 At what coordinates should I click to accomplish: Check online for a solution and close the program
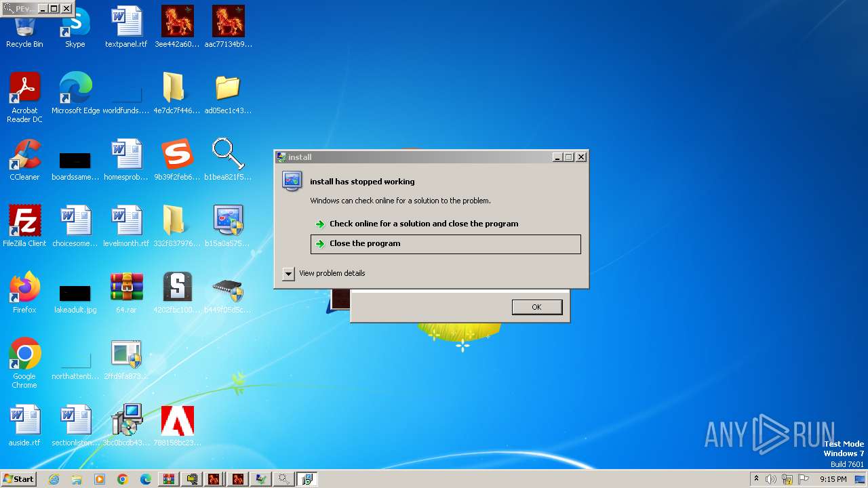point(424,224)
